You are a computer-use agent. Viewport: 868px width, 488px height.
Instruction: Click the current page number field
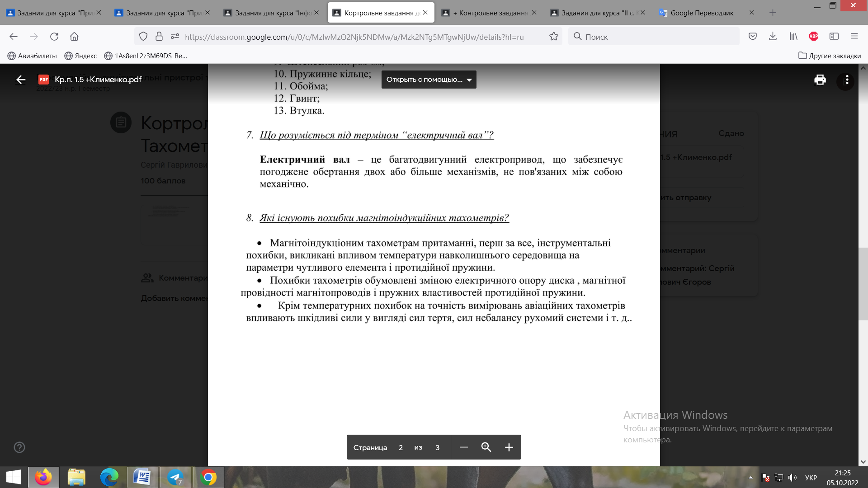(401, 447)
